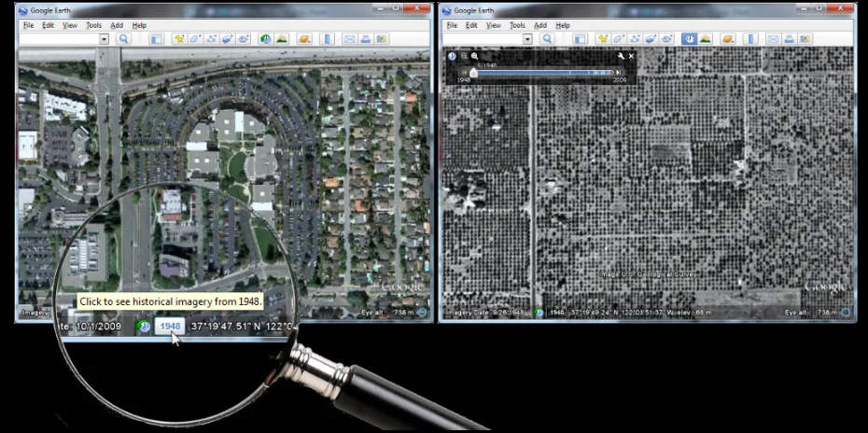Screen dimensions: 868x433
Task: Add polygon tool icon in left window
Action: pos(195,39)
